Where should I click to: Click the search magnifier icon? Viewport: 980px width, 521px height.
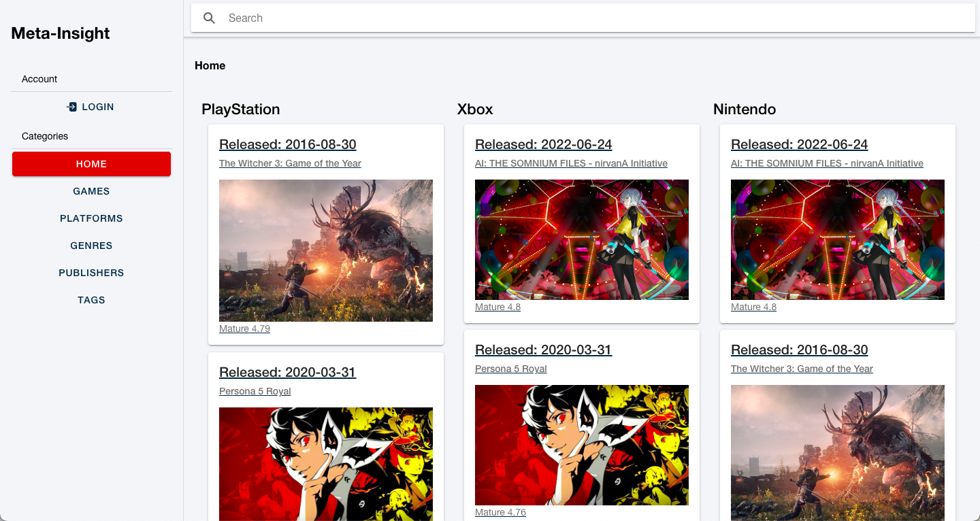click(210, 18)
